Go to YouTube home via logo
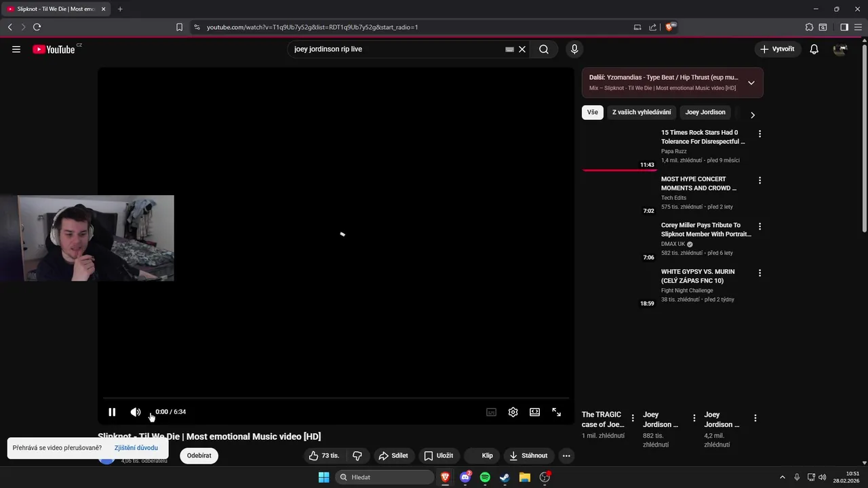 coord(54,49)
